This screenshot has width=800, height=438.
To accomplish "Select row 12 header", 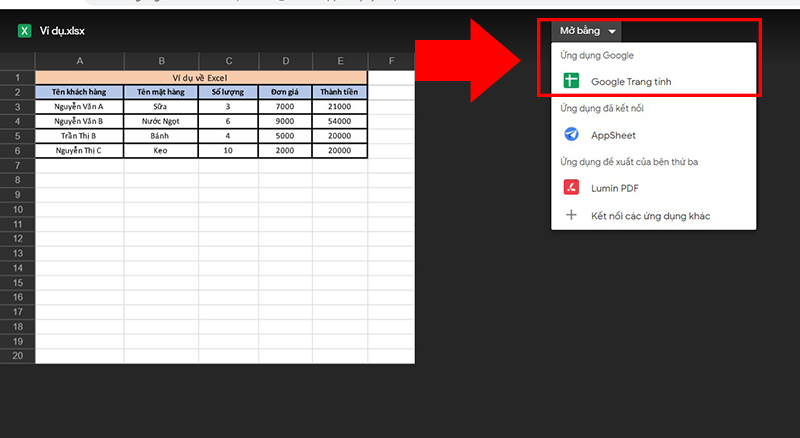I will pos(17,238).
